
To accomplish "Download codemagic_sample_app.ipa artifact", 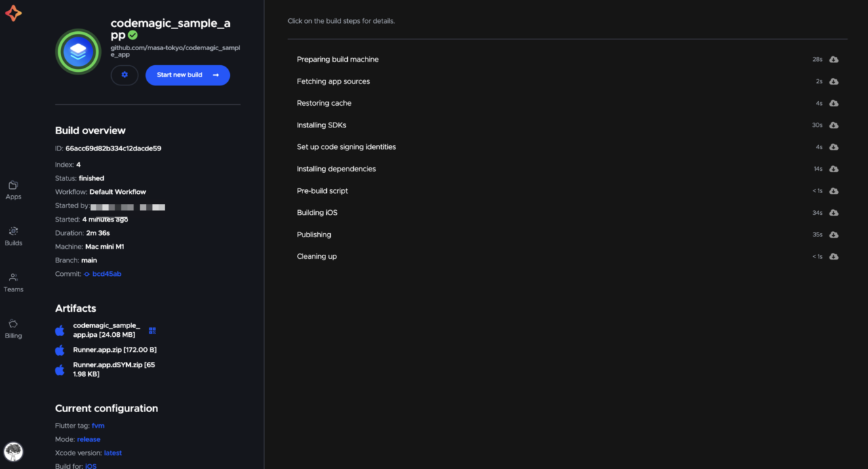I will pyautogui.click(x=106, y=330).
